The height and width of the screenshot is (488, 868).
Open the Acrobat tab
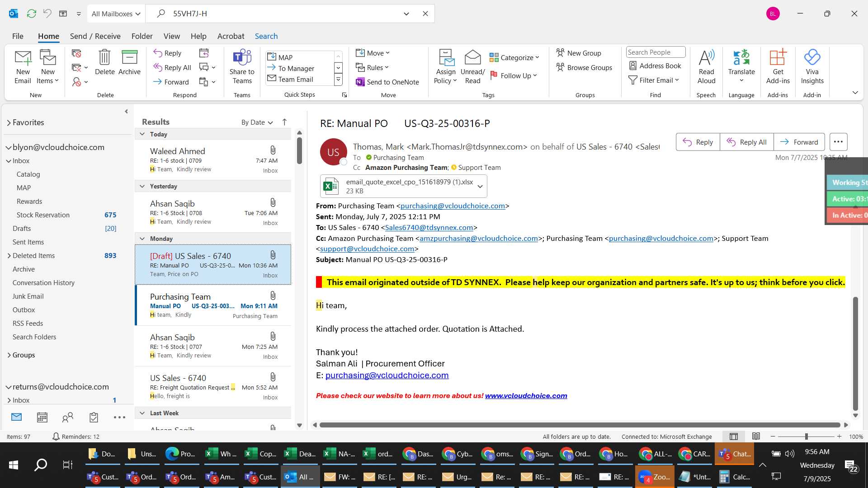tap(231, 36)
